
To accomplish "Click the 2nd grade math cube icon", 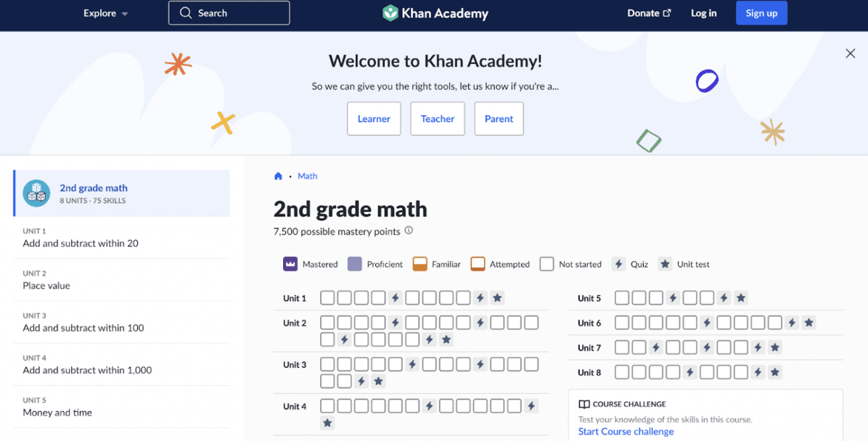I will pos(36,193).
